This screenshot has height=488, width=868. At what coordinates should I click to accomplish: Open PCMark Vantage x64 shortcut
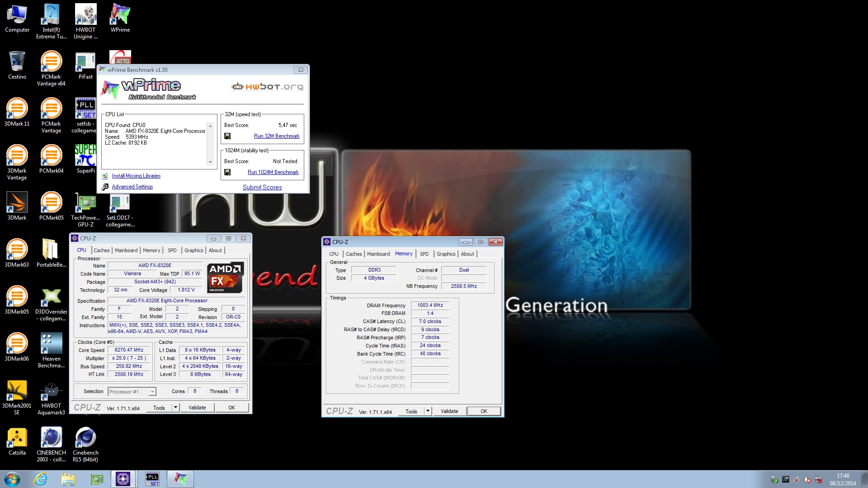[51, 68]
